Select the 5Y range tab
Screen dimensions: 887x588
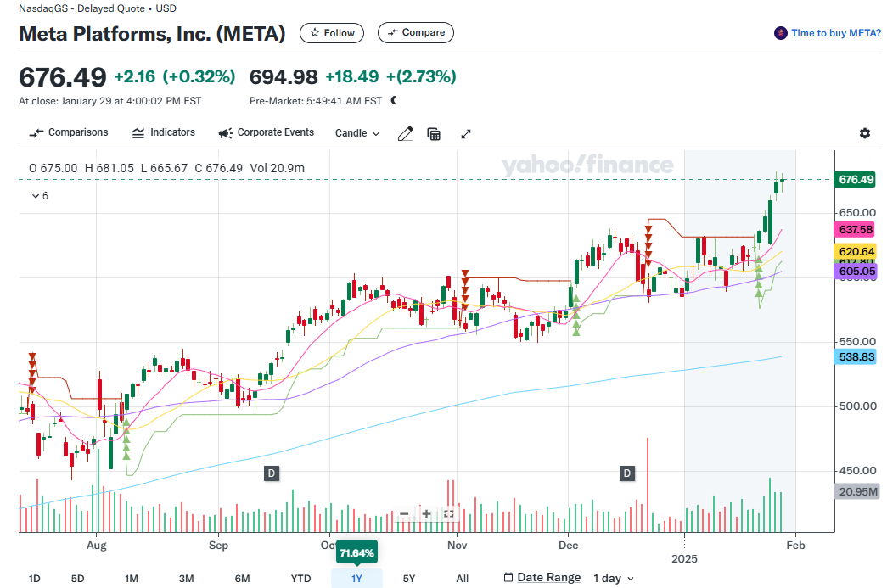tap(409, 579)
